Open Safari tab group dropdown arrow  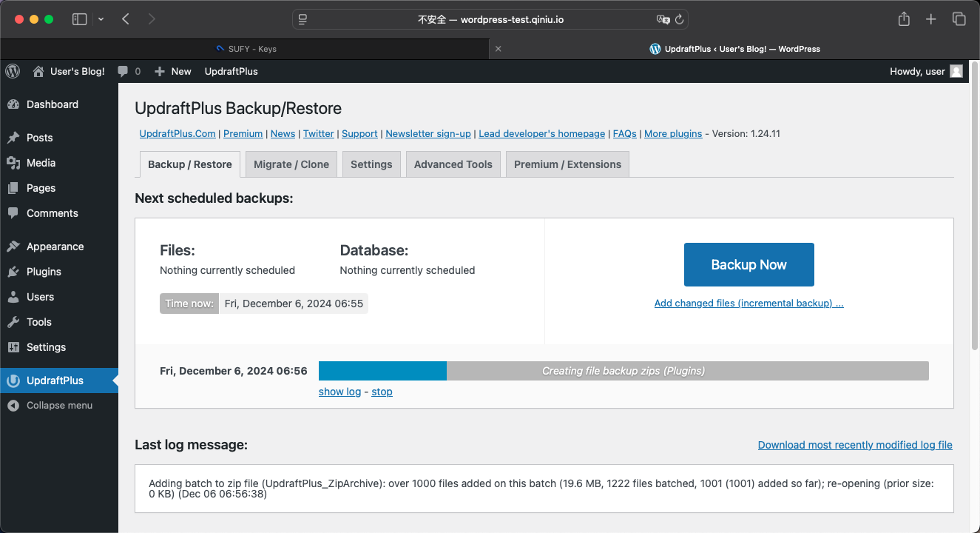(101, 19)
